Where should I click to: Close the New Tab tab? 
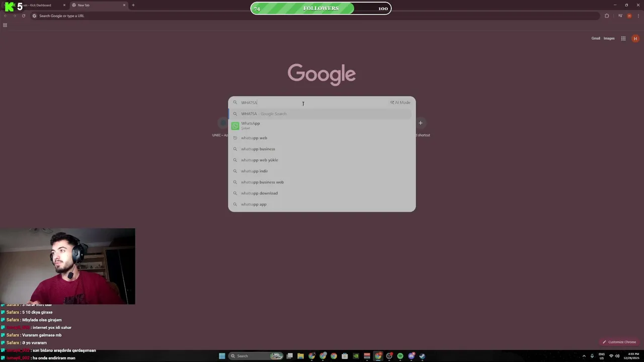[124, 5]
